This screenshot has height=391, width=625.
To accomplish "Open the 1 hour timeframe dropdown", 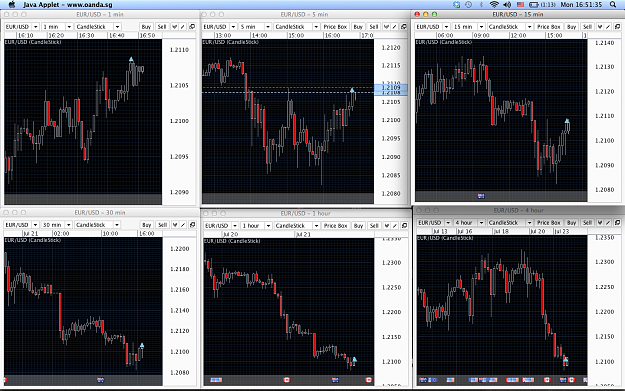I will tap(256, 226).
